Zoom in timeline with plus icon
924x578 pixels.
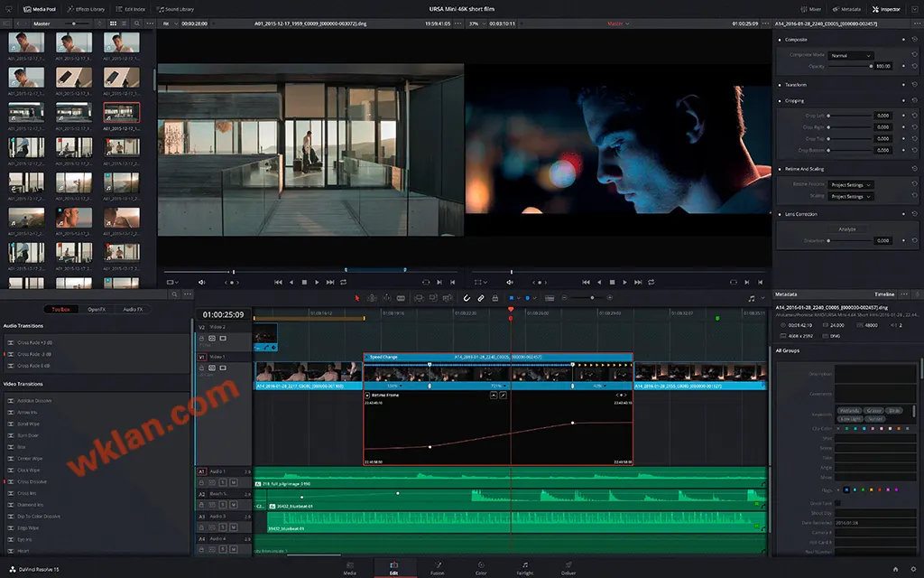point(610,298)
